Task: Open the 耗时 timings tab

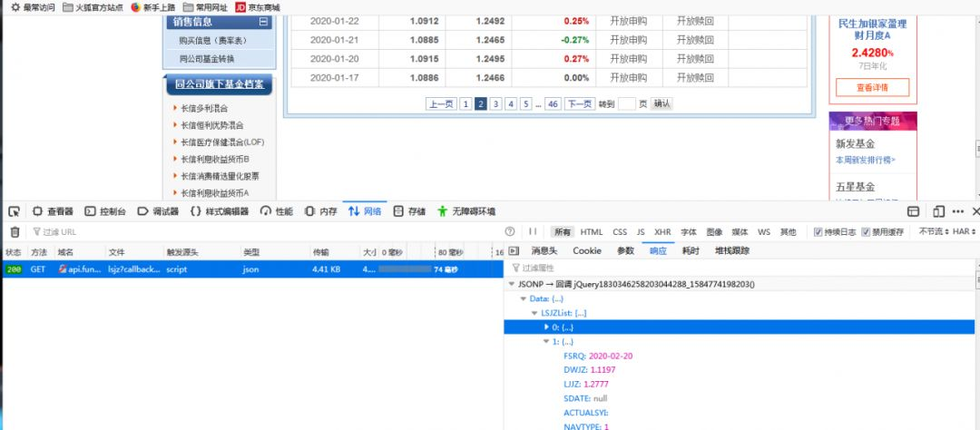Action: (691, 250)
